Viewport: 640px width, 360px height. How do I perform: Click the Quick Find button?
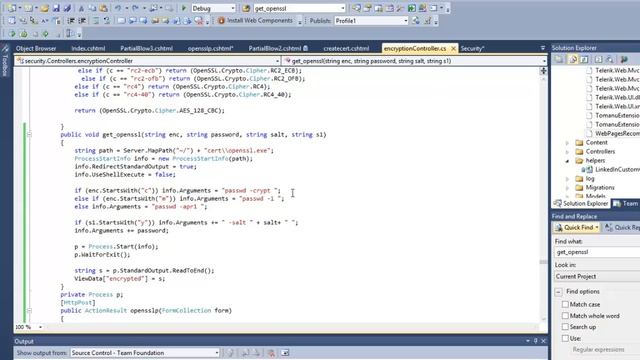tap(576, 227)
